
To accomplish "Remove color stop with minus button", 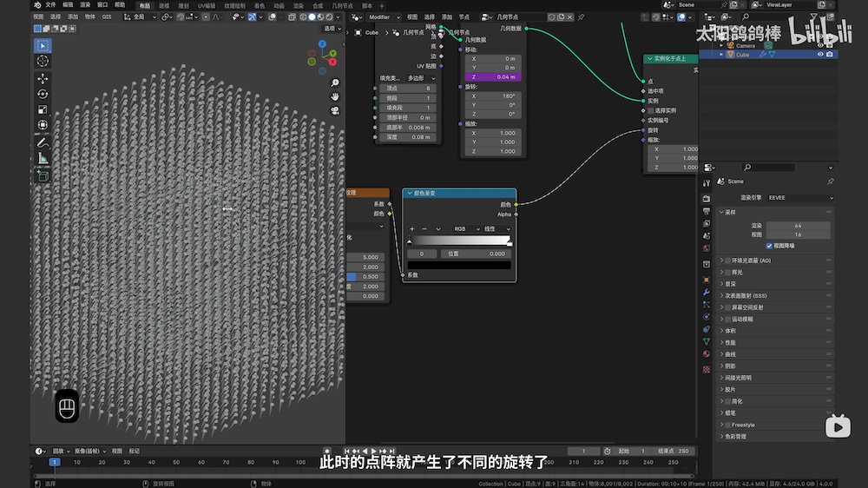I will 424,228.
